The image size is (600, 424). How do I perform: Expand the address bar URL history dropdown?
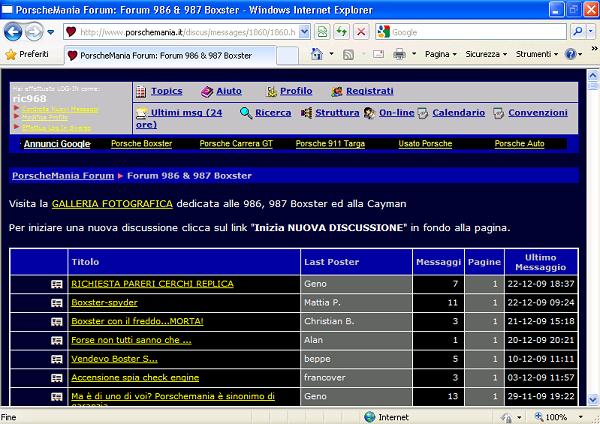tap(304, 32)
